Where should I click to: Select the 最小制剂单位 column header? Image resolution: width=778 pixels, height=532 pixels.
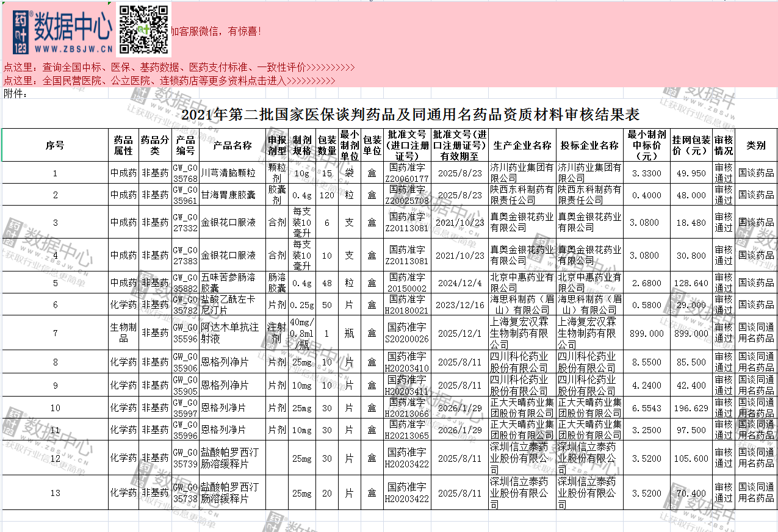[x=350, y=145]
